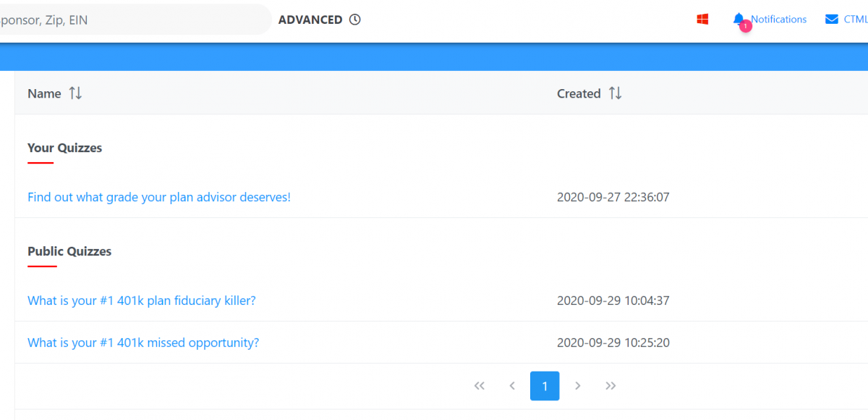The height and width of the screenshot is (420, 868).
Task: Open the ADVANCED search option
Action: tap(310, 20)
